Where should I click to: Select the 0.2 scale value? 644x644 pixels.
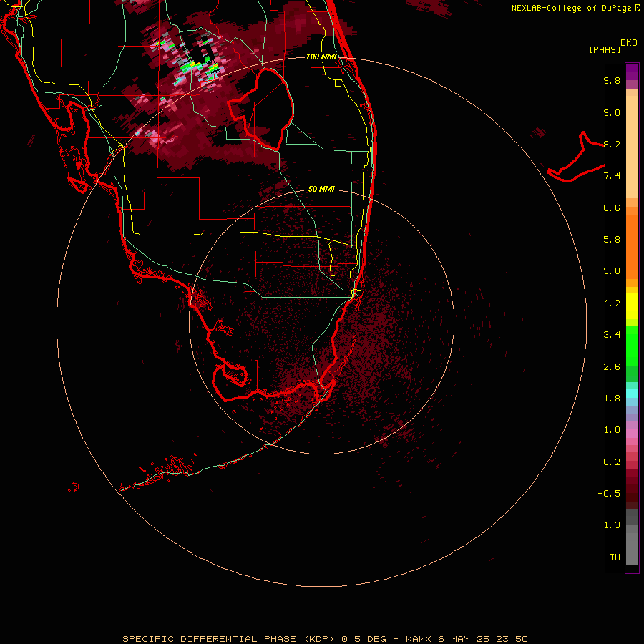[x=612, y=462]
